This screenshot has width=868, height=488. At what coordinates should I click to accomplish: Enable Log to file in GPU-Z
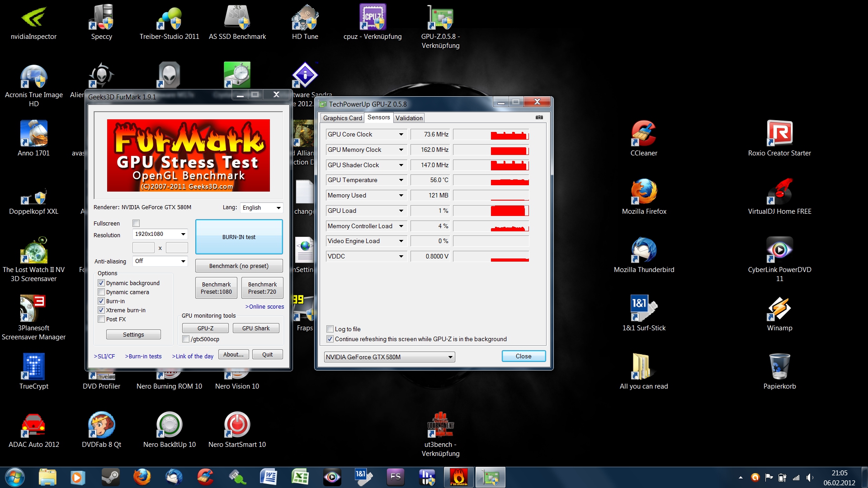[x=330, y=329]
